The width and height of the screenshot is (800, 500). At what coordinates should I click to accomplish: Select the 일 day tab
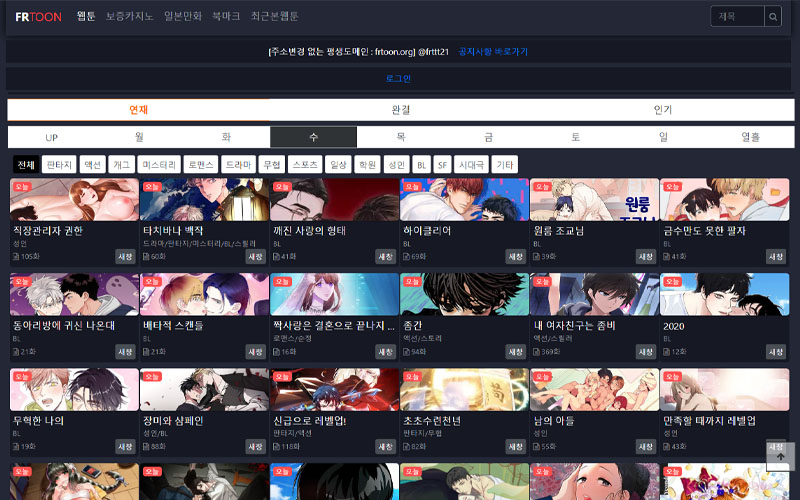[x=663, y=137]
